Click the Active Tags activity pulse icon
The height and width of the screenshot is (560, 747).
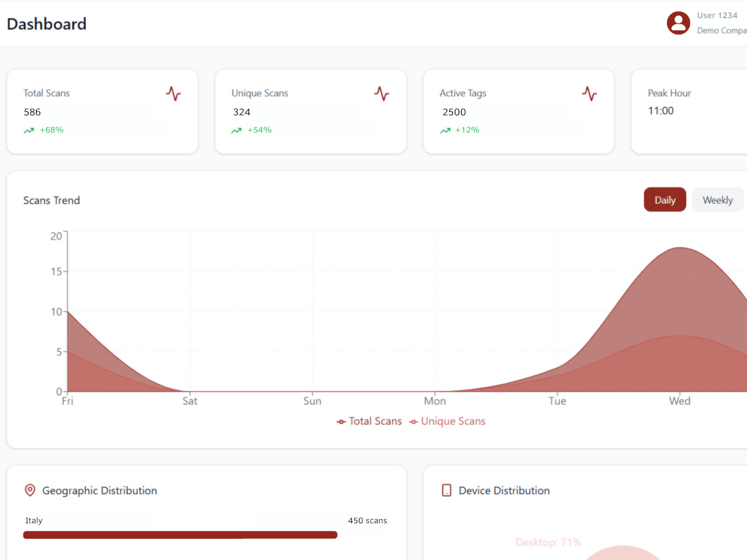(x=589, y=93)
